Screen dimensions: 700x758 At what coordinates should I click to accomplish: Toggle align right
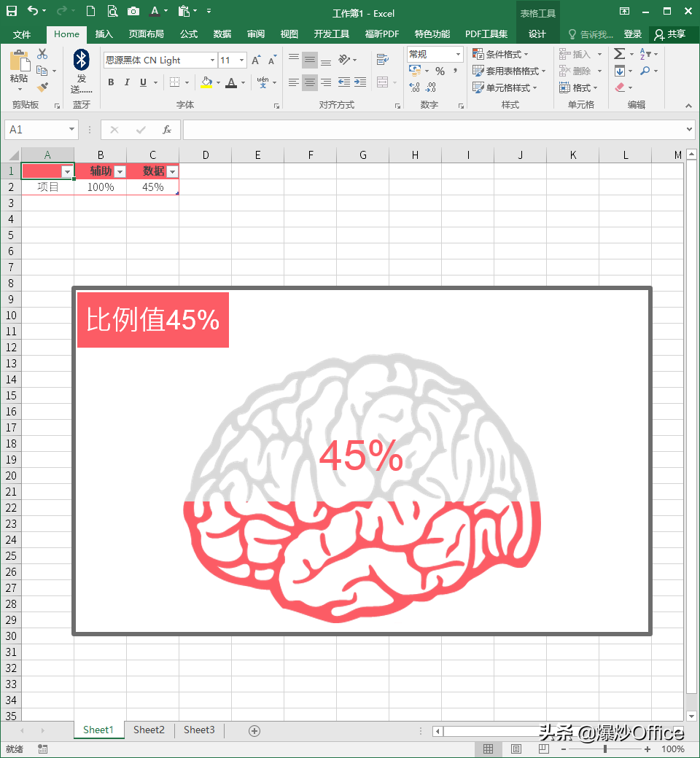(326, 82)
